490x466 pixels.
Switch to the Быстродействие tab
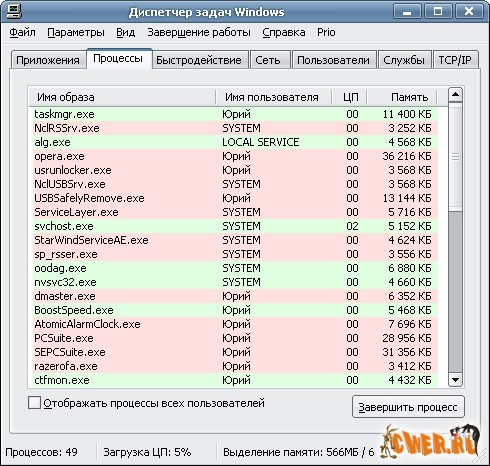[199, 60]
